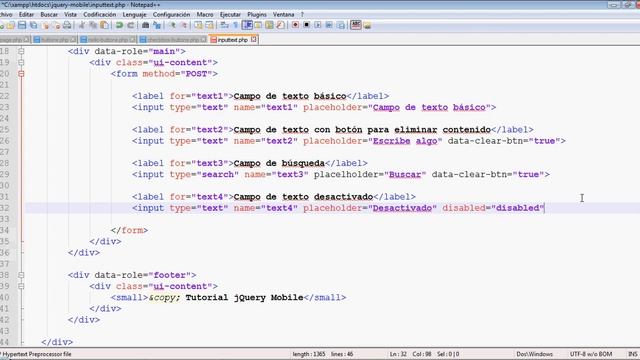Open the Function List panel icon
This screenshot has width=640, height=360.
pyautogui.click(x=280, y=25)
